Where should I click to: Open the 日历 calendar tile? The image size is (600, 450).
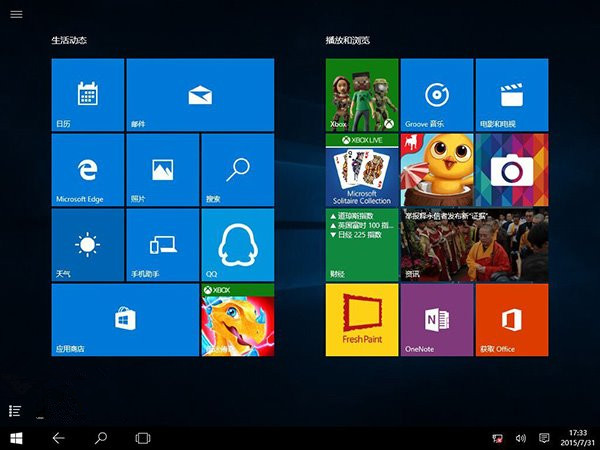point(88,95)
